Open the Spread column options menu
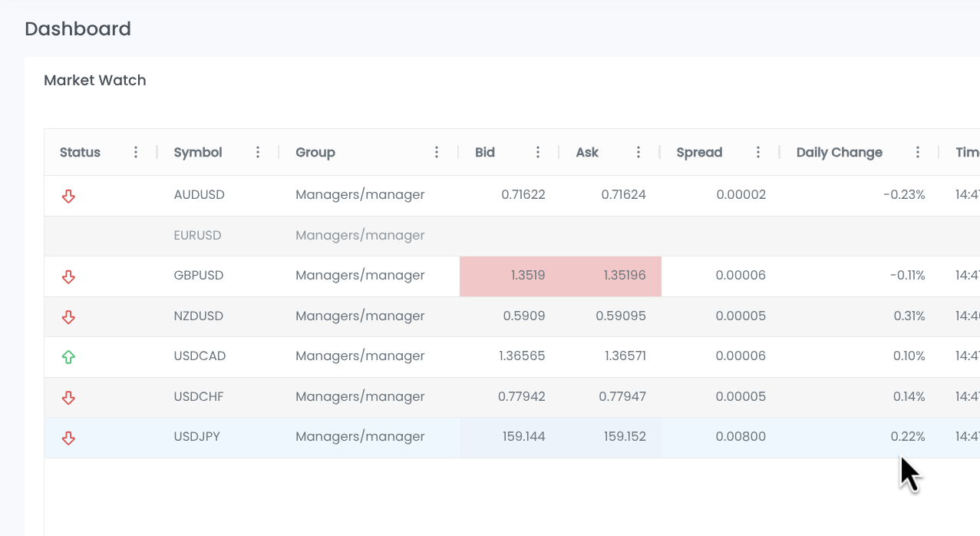Image resolution: width=980 pixels, height=536 pixels. click(x=758, y=152)
